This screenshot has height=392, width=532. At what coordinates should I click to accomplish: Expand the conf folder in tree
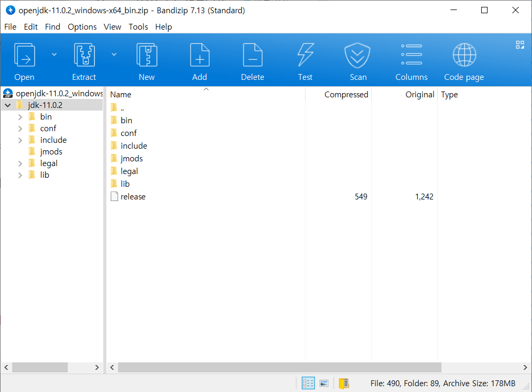(x=20, y=129)
